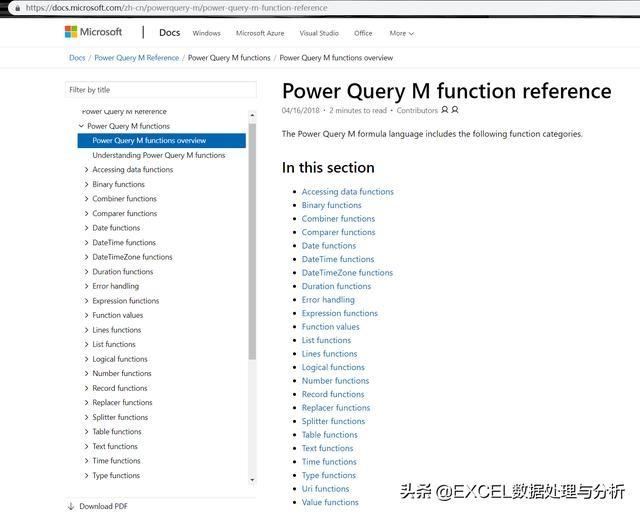Open the Binary functions link in section list

[x=331, y=205]
